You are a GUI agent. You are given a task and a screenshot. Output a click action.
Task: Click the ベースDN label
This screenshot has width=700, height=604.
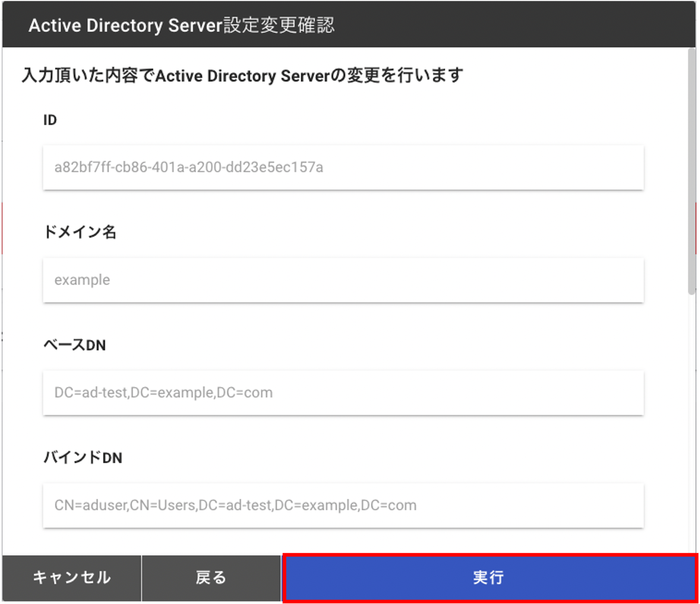click(75, 345)
